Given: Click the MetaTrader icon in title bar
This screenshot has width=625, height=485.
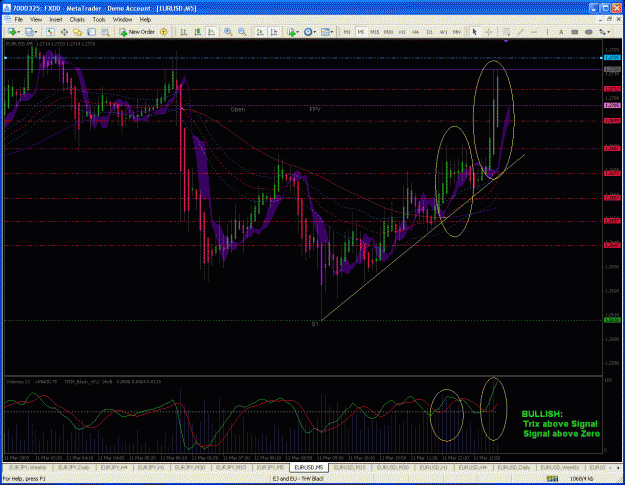Looking at the screenshot, I should pyautogui.click(x=7, y=8).
